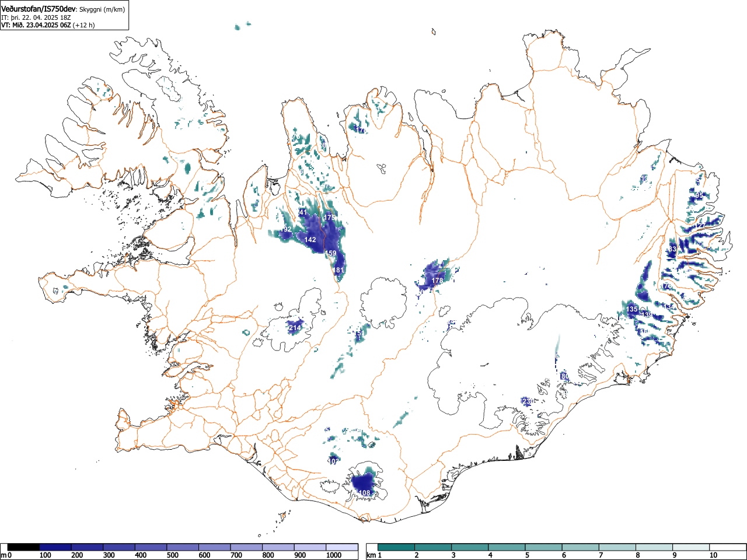Click the '7' tick label in the km legend
The width and height of the screenshot is (747, 560).
point(601,555)
